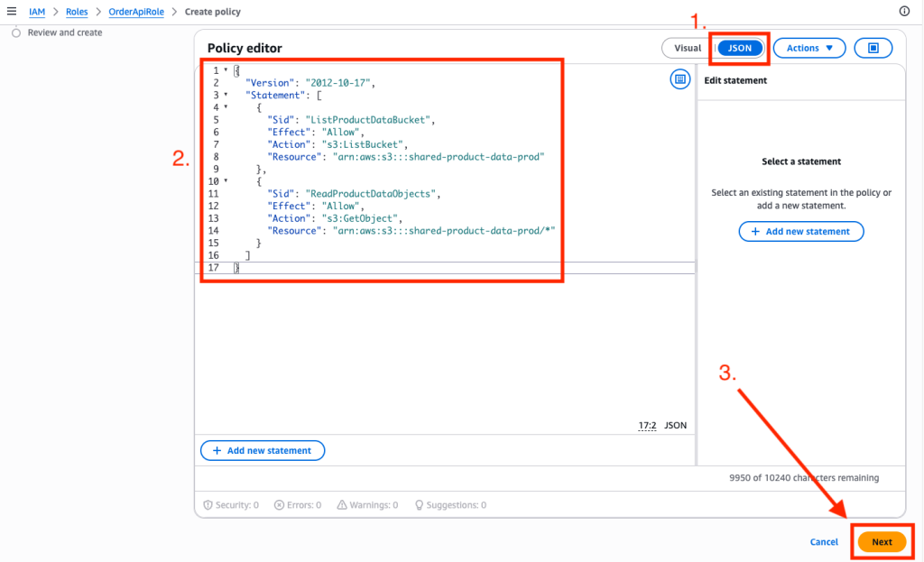Click the 17:2 cursor position indicator

[x=647, y=425]
